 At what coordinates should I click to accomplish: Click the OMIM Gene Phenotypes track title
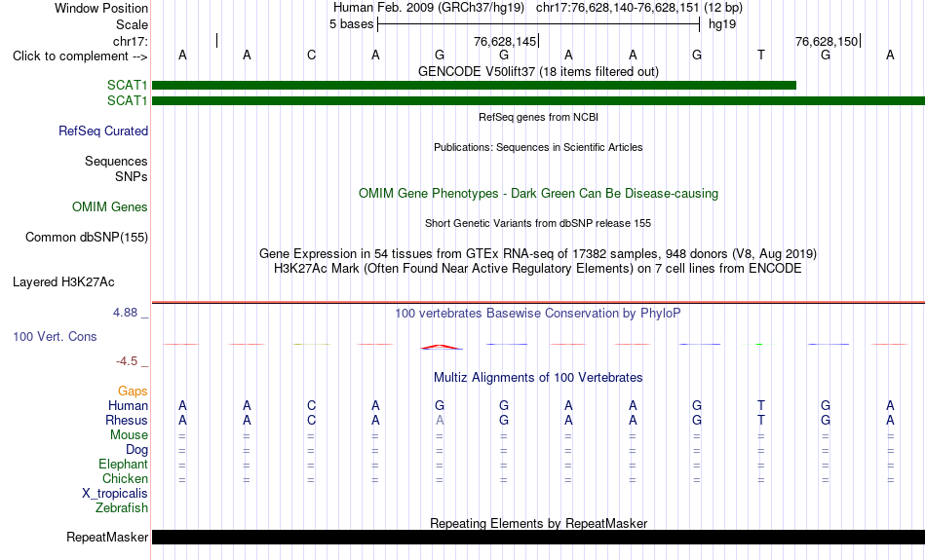(x=539, y=194)
